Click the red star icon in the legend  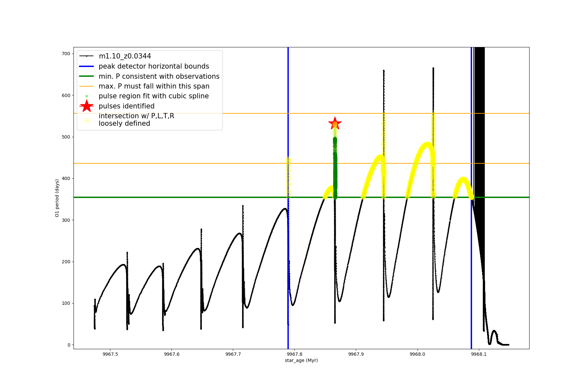[x=87, y=106]
